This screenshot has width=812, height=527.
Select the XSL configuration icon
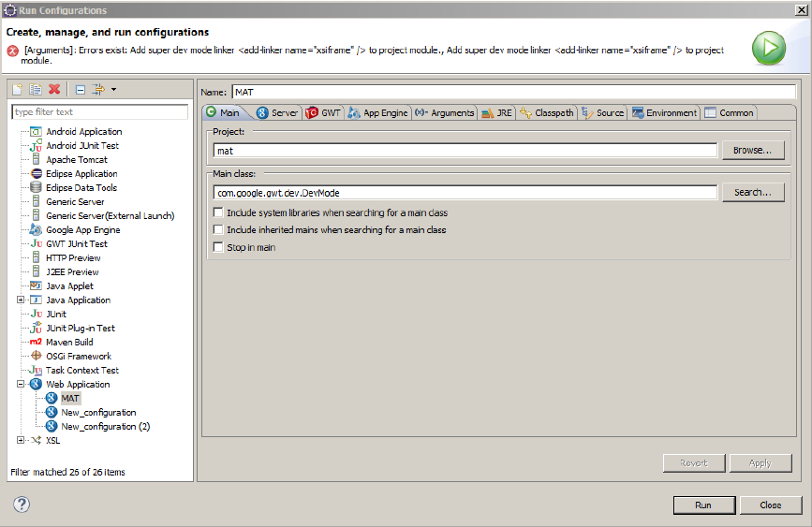click(x=36, y=440)
